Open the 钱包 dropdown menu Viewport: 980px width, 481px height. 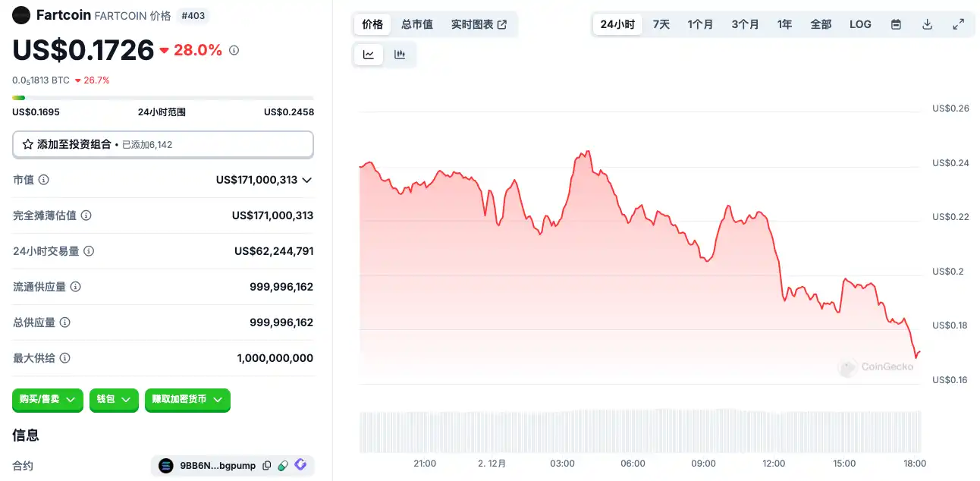point(114,399)
